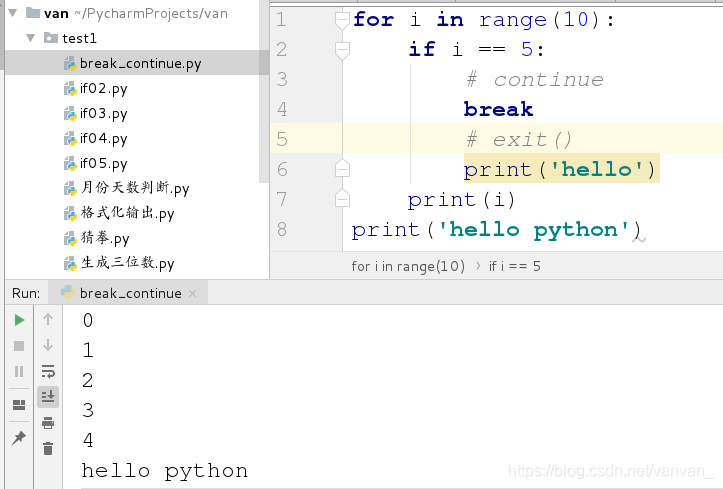Place cursor on print('hello python') line 8
723x489 pixels.
coord(496,229)
